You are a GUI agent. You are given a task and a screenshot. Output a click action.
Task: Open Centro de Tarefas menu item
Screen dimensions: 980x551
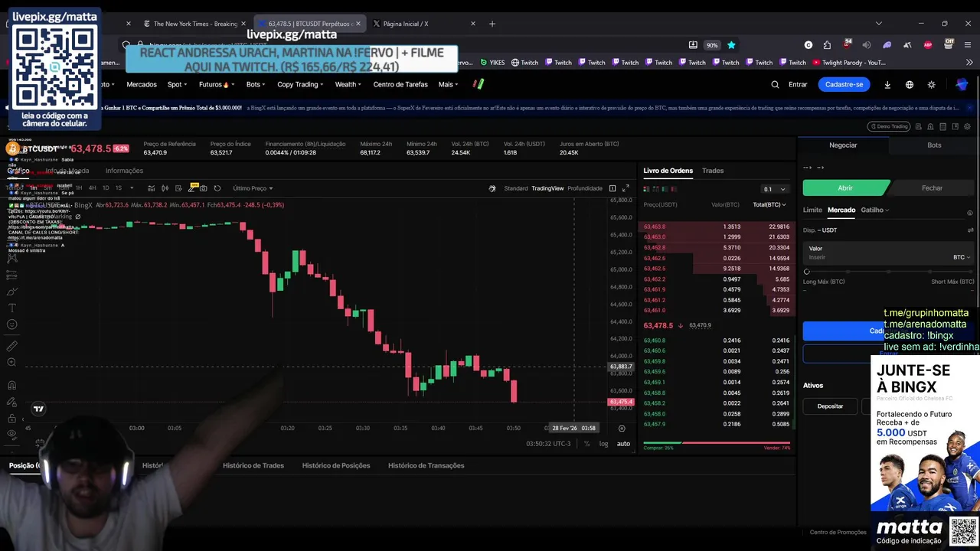tap(400, 84)
